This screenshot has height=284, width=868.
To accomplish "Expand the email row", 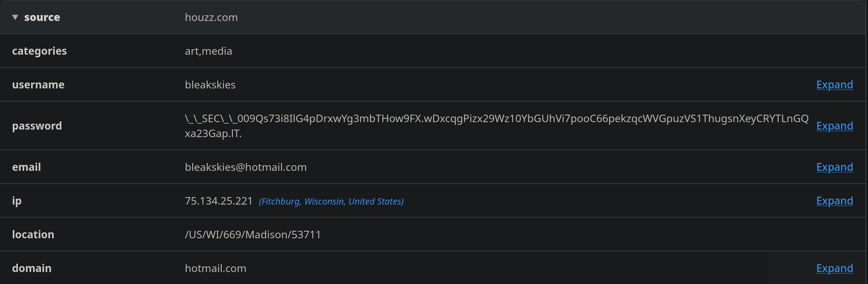I will pos(834,167).
